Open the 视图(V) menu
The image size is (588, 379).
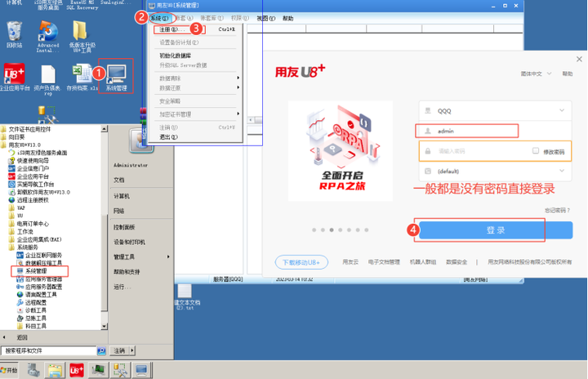point(266,18)
